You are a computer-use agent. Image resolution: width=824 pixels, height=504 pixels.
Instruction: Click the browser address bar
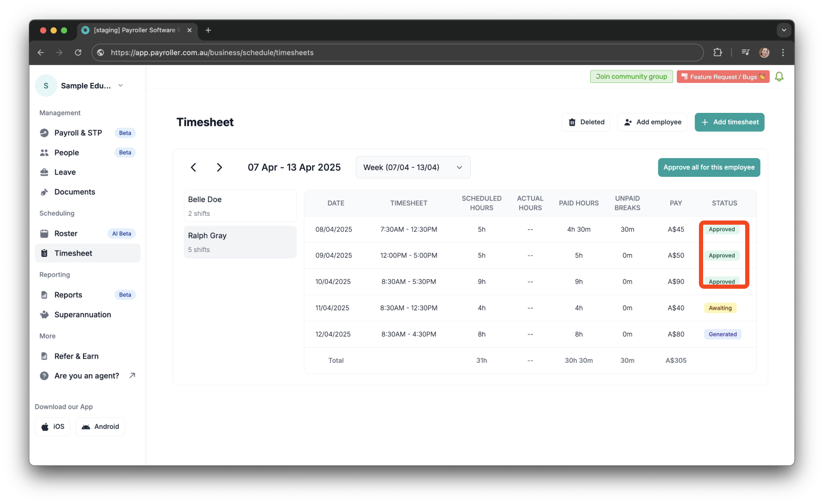point(397,52)
